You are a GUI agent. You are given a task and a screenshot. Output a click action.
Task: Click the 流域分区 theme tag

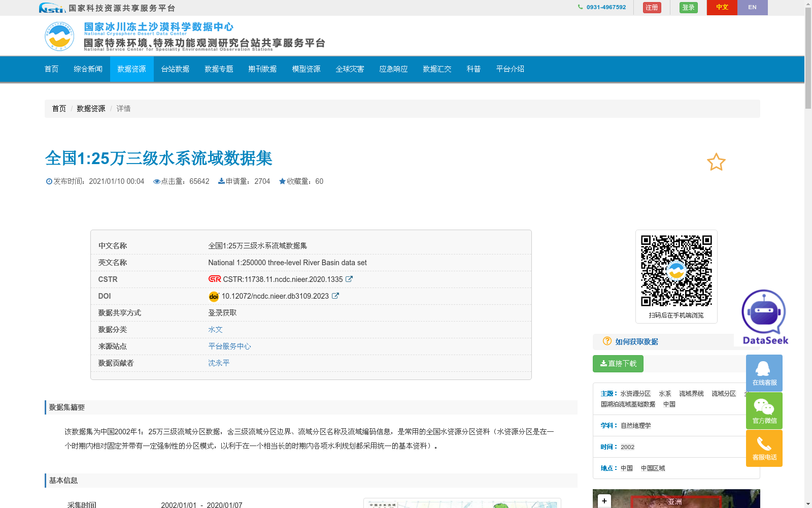click(724, 394)
